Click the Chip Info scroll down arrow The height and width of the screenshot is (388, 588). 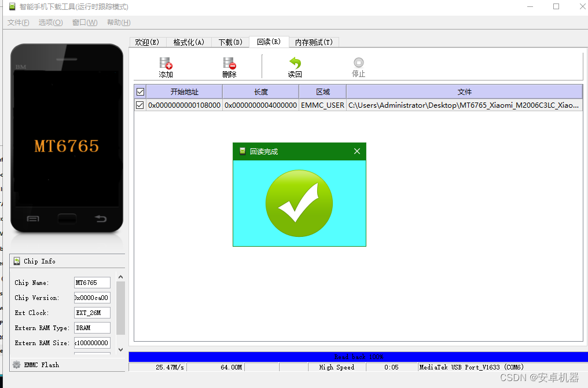tap(120, 349)
